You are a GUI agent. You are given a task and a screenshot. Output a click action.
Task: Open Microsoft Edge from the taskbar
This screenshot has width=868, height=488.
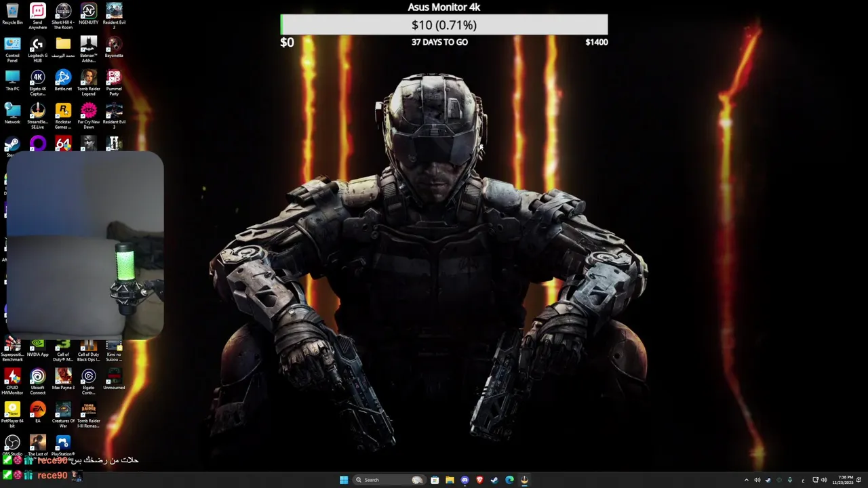509,480
